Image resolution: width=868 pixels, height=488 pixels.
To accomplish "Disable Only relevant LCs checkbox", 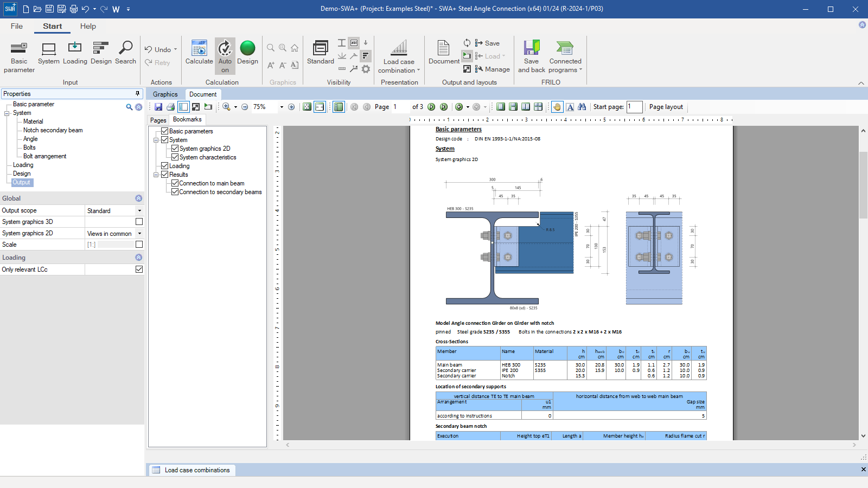I will tap(139, 269).
